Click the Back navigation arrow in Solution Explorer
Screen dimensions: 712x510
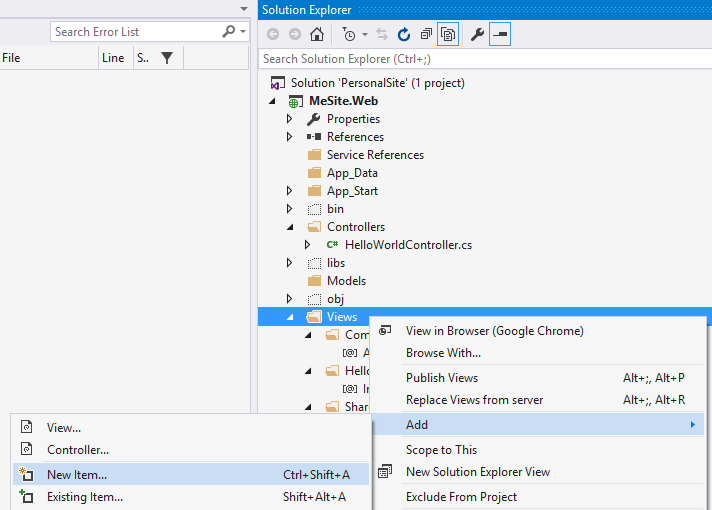point(273,34)
